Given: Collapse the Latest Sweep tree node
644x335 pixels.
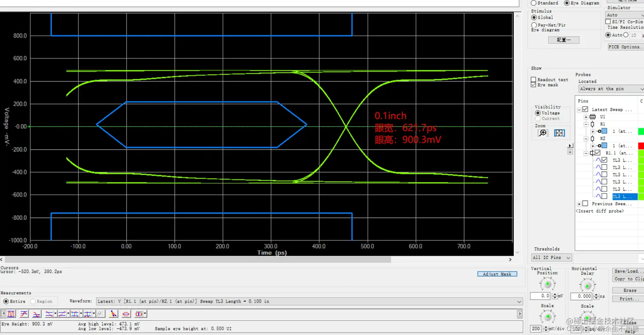Looking at the screenshot, I should (x=579, y=110).
